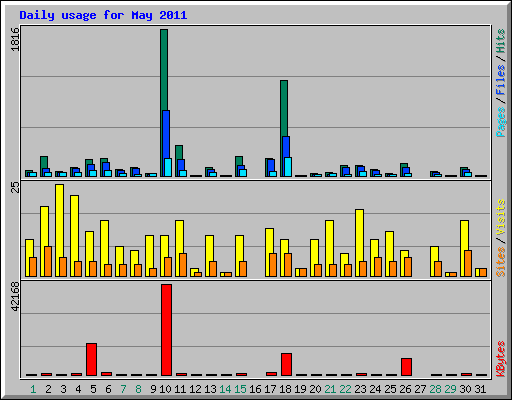Click the blue Files legend label
Screen dimensions: 512x400
click(x=500, y=80)
